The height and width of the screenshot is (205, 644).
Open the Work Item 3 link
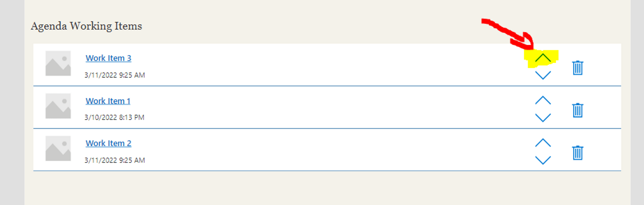(x=108, y=58)
